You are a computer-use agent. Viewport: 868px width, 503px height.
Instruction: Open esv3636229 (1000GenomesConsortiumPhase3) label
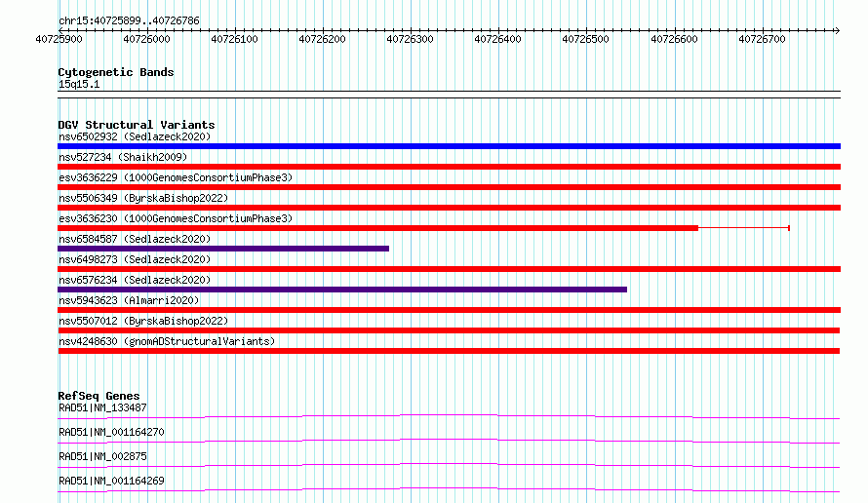[x=176, y=177]
